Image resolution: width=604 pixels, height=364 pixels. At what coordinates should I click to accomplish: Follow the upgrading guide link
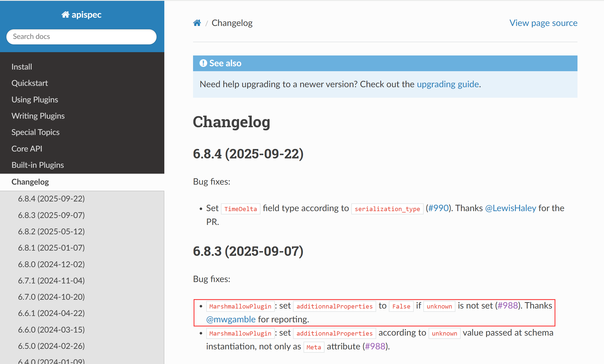tap(447, 84)
